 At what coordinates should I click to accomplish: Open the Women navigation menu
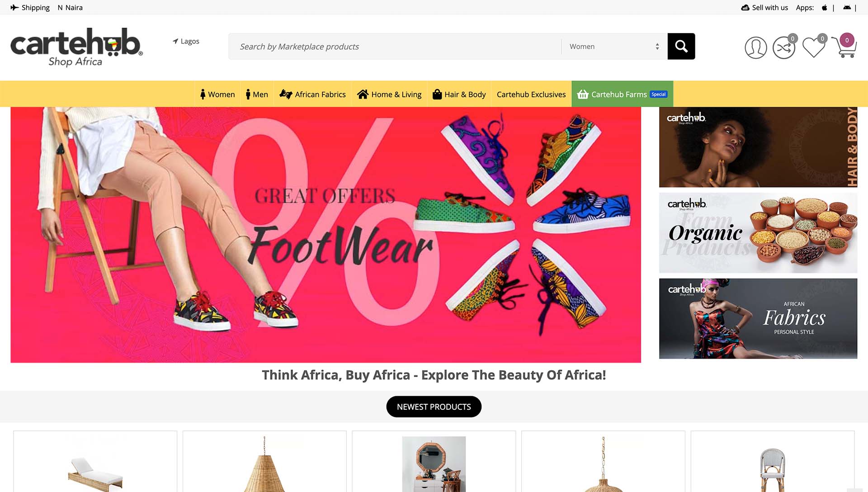click(x=217, y=94)
